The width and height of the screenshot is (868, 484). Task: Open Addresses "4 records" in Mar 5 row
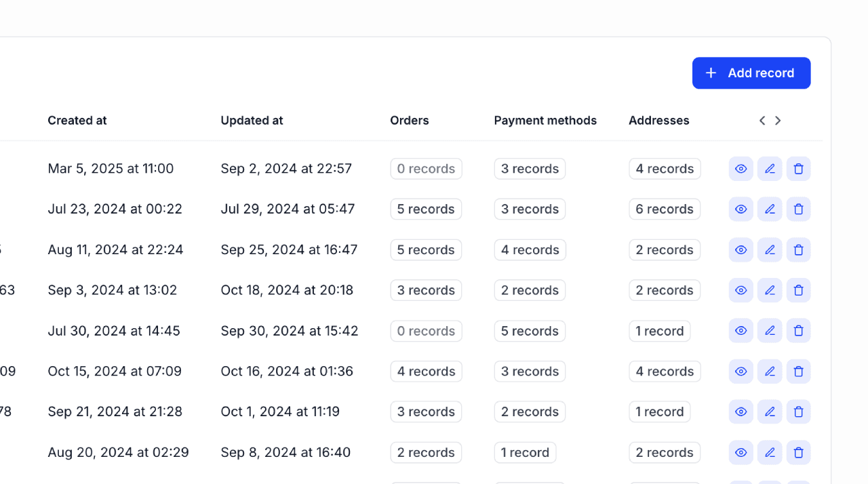pyautogui.click(x=665, y=169)
